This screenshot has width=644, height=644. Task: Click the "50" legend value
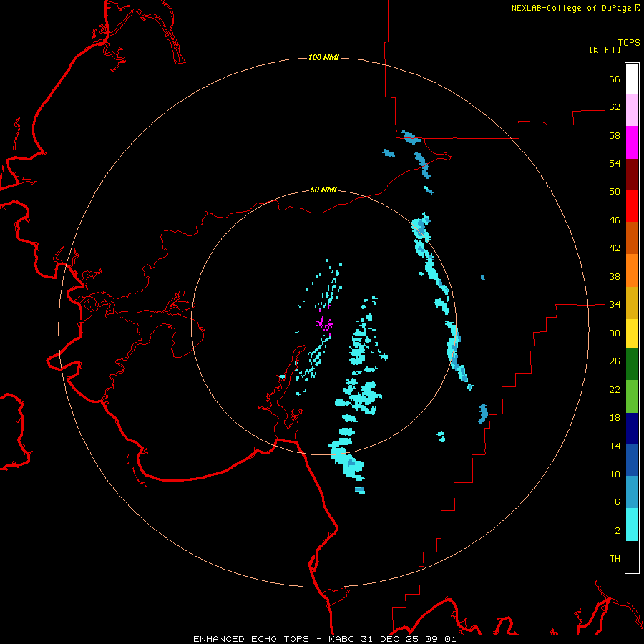click(x=615, y=192)
